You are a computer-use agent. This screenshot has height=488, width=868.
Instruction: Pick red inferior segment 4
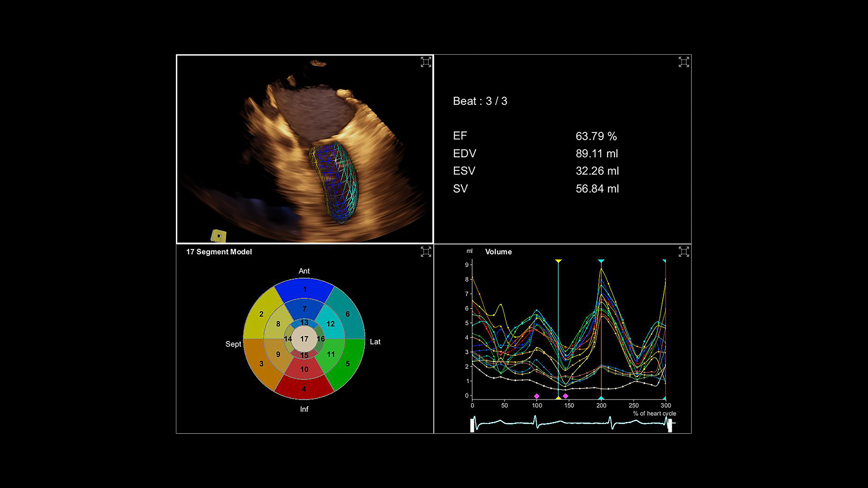304,389
